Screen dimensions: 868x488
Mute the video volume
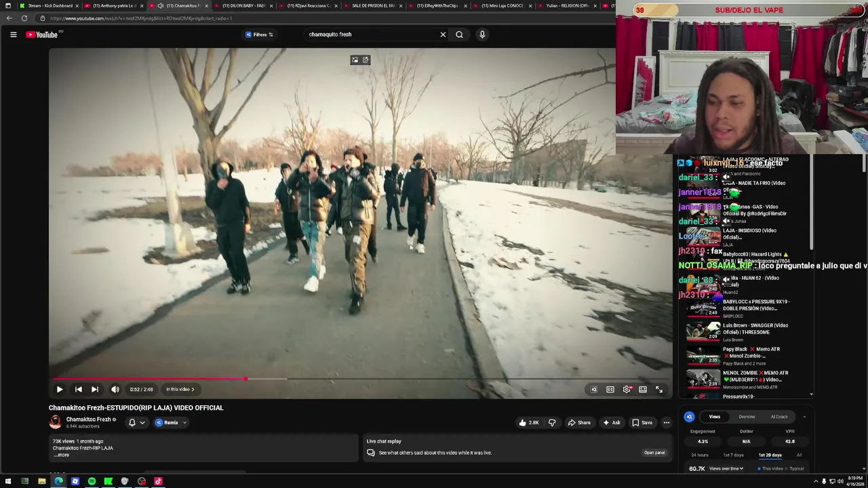[115, 390]
